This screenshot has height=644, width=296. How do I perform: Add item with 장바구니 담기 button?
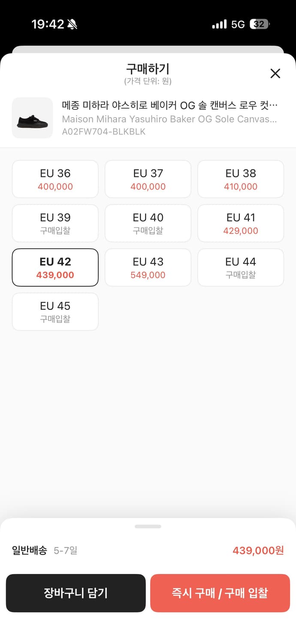[x=76, y=593]
